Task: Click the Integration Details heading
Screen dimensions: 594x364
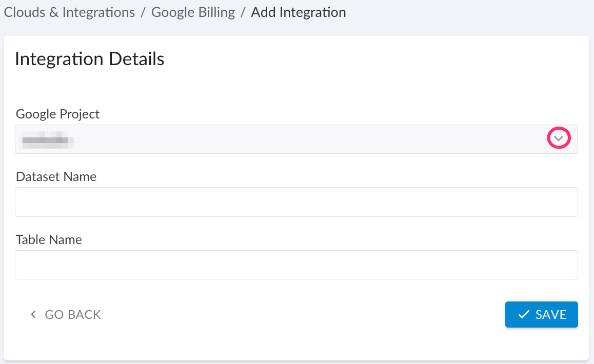Action: pos(89,58)
